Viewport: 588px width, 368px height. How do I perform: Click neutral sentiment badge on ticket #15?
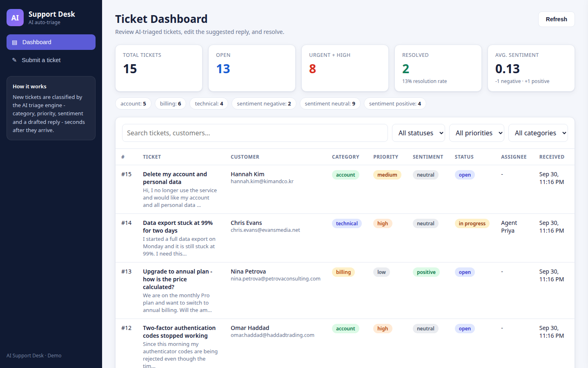(425, 175)
